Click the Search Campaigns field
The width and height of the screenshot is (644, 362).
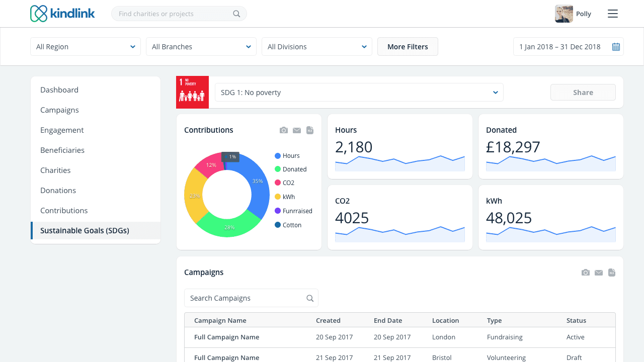247,298
